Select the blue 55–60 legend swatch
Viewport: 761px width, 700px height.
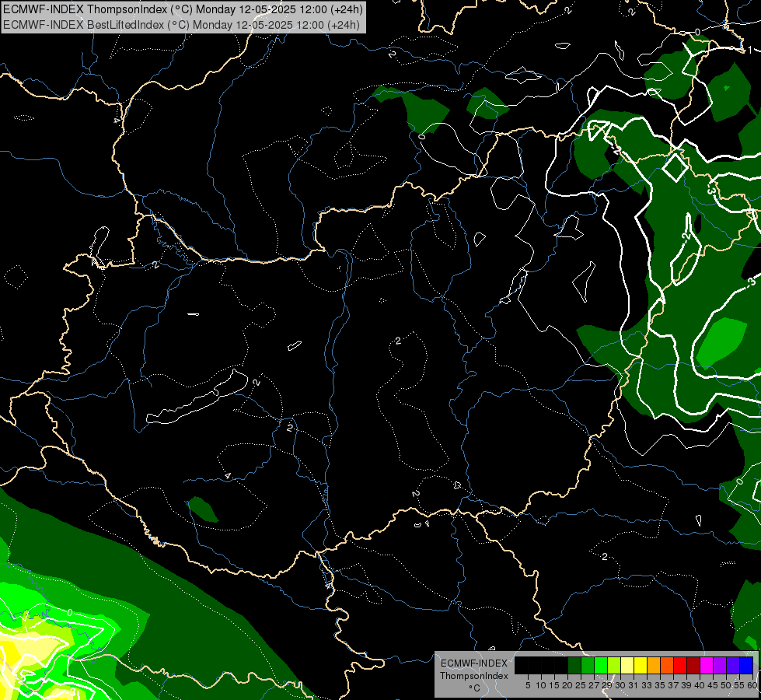[746, 665]
